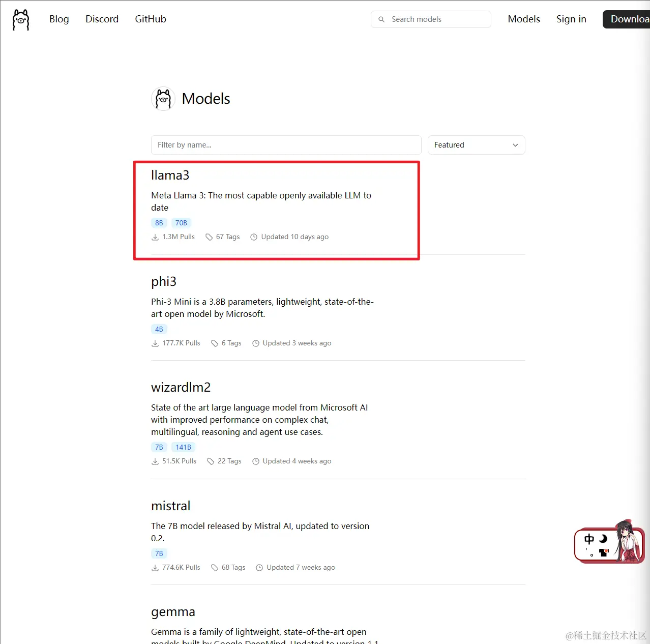The width and height of the screenshot is (650, 644).
Task: Click the clock icon beside Updated 7 weeks ago
Action: coord(259,568)
